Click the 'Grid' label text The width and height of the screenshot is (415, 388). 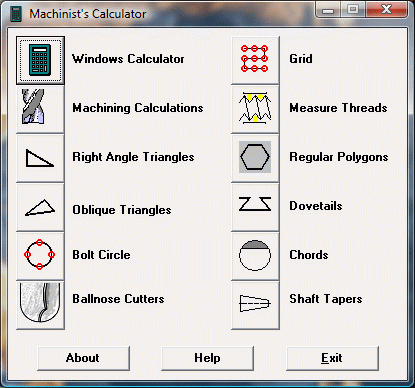(x=301, y=59)
